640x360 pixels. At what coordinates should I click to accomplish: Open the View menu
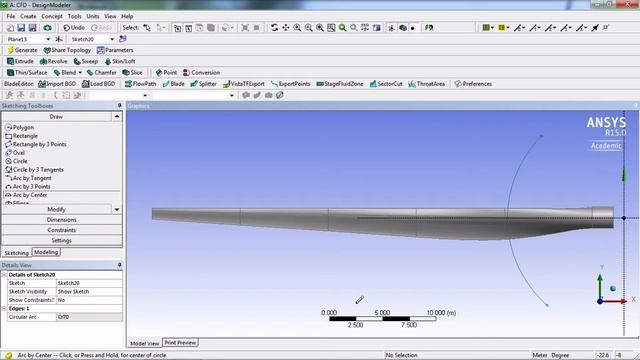click(x=110, y=16)
